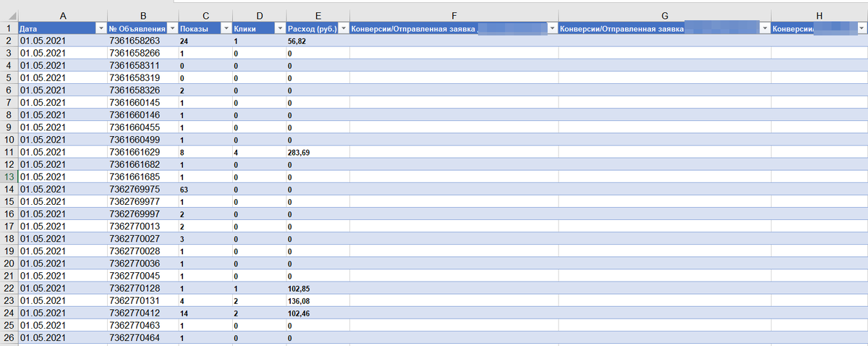Open the filter dropdown in column F header
The height and width of the screenshot is (346, 868).
pyautogui.click(x=553, y=28)
